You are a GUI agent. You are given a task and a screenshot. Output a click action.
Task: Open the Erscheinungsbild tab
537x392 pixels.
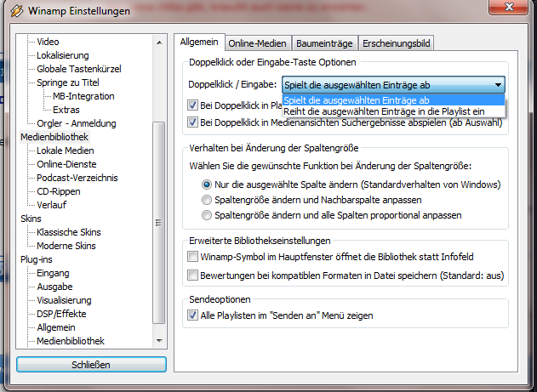point(397,43)
